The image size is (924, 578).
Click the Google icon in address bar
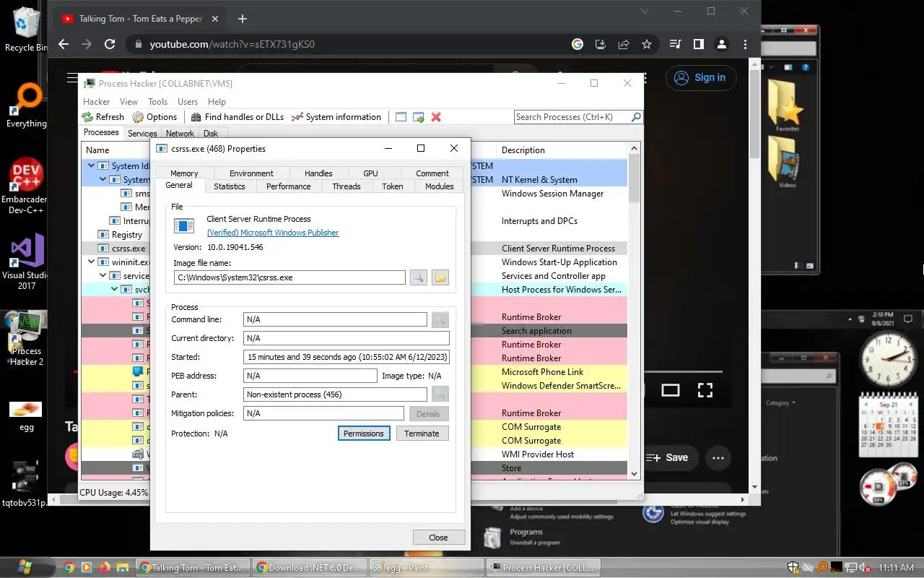coord(577,44)
